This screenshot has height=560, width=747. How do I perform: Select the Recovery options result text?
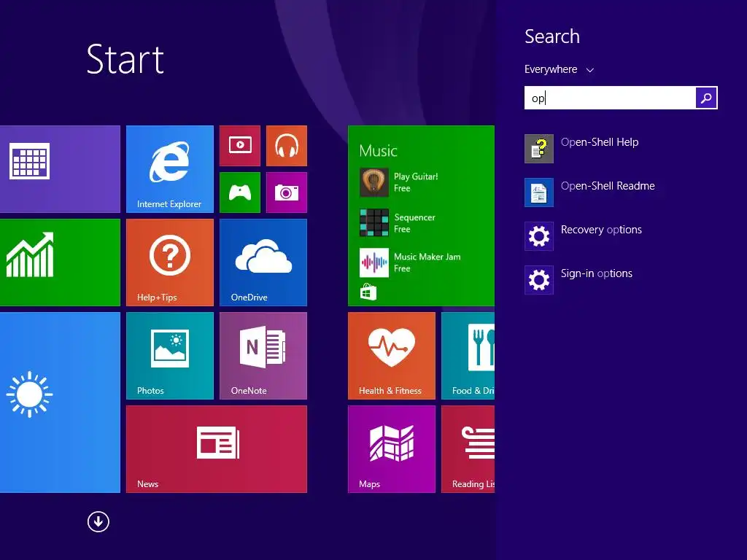[x=601, y=230]
